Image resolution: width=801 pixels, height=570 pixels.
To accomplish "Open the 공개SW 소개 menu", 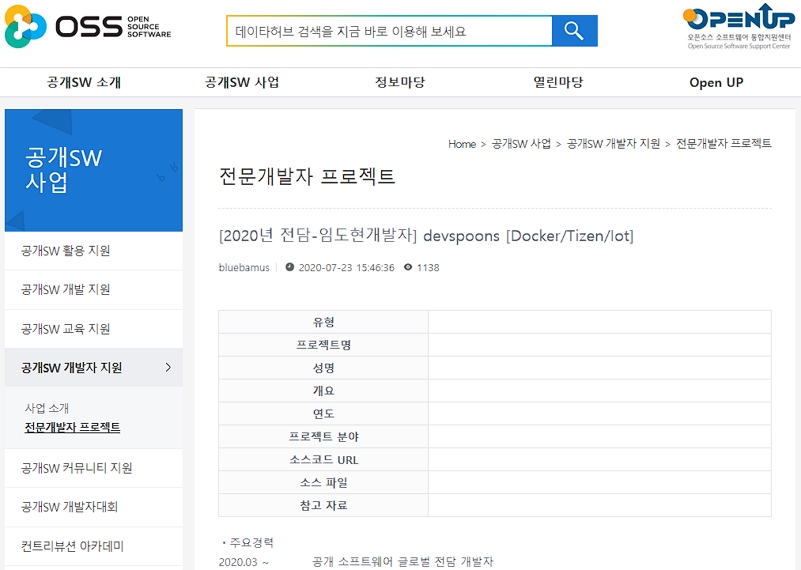I will coord(84,83).
